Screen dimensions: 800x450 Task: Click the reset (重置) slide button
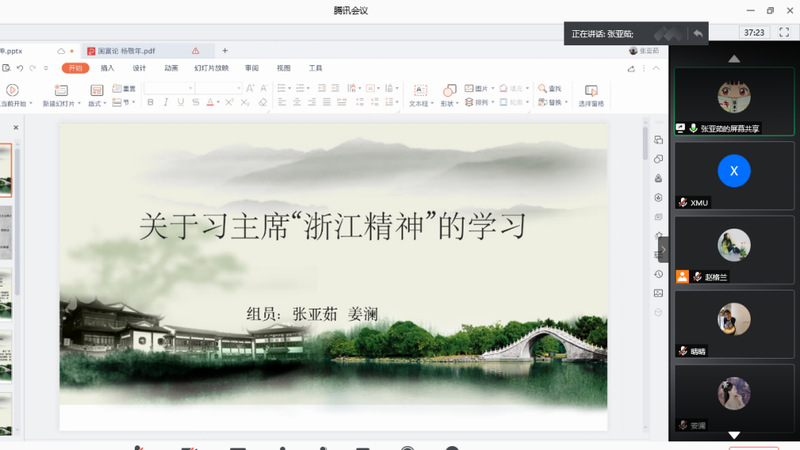click(125, 88)
